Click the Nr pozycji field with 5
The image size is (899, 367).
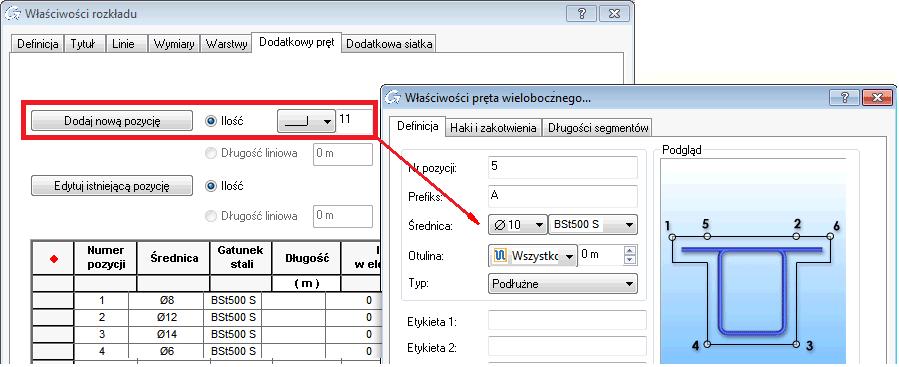tap(562, 167)
